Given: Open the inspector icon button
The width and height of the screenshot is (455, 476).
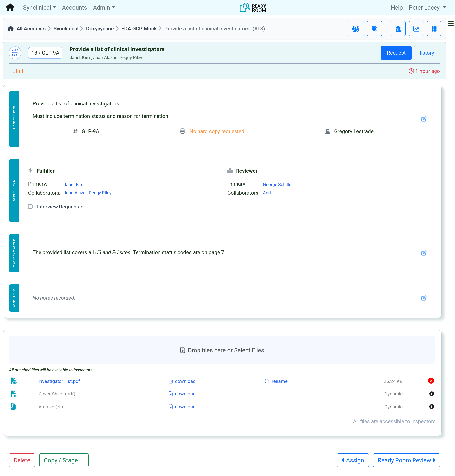Looking at the screenshot, I should coord(398,29).
